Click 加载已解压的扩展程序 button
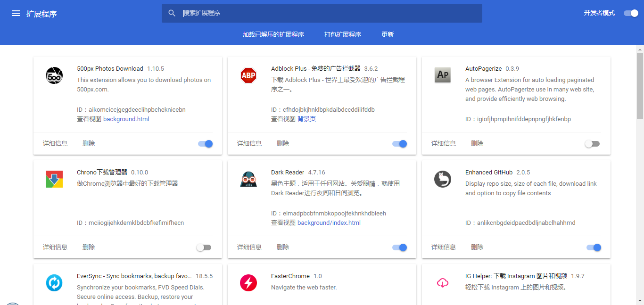The width and height of the screenshot is (644, 305). click(273, 34)
